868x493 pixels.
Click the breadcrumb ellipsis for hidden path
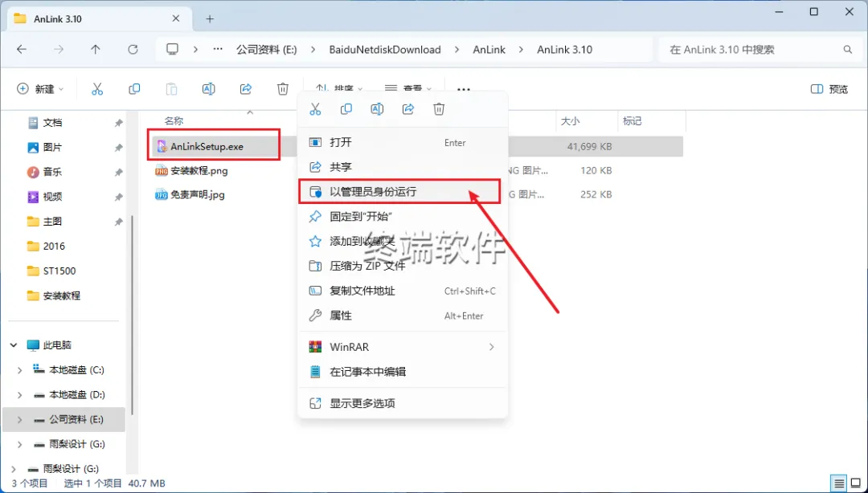218,49
